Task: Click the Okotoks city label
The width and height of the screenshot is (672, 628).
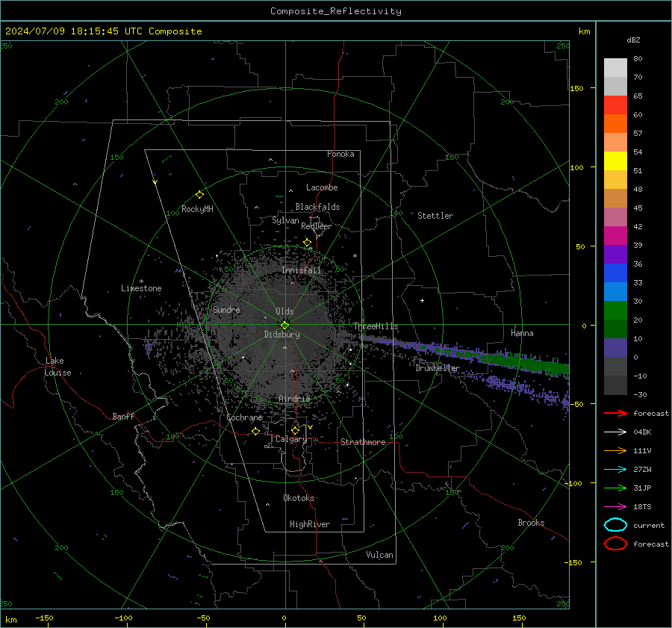Action: [x=299, y=498]
